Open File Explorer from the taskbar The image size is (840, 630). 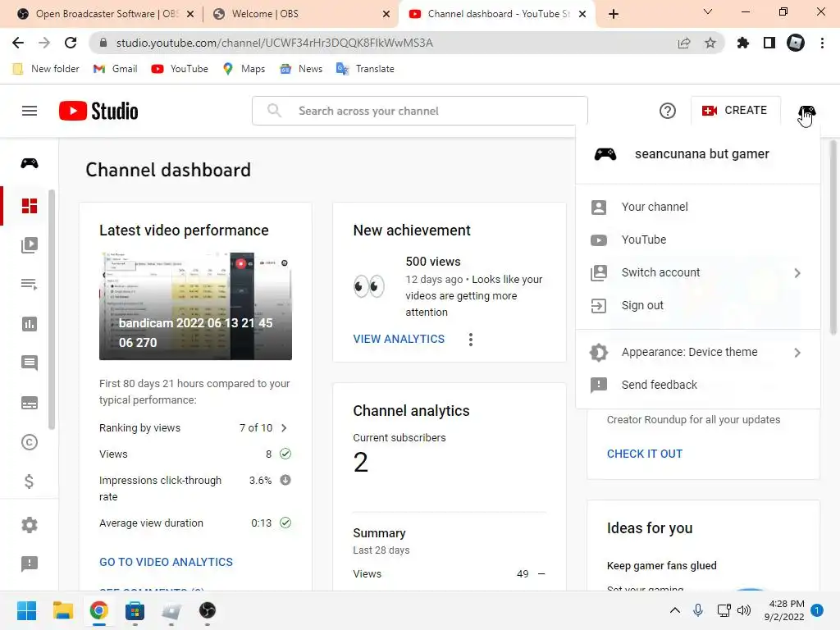tap(63, 610)
